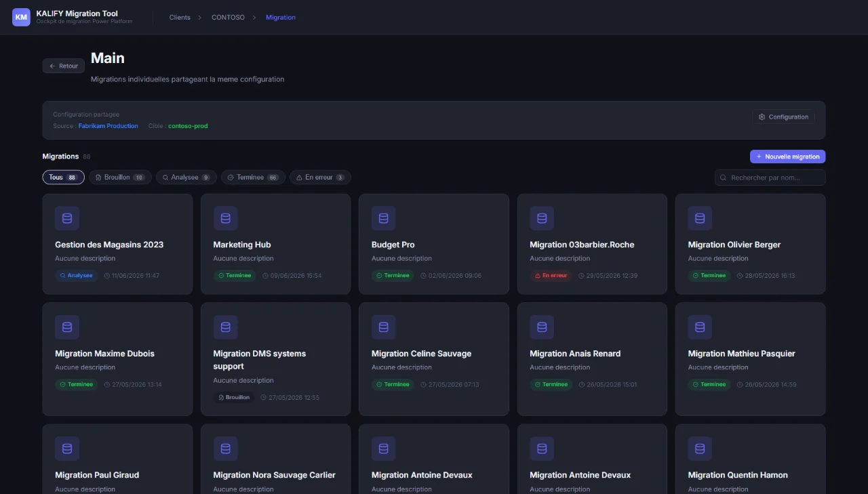Open contoso-prod target link

pos(188,126)
